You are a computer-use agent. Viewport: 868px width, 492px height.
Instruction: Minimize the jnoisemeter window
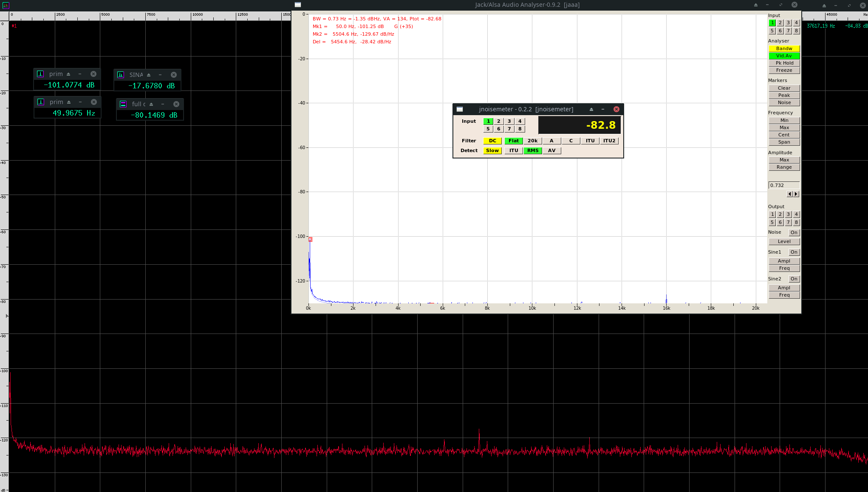(x=603, y=109)
